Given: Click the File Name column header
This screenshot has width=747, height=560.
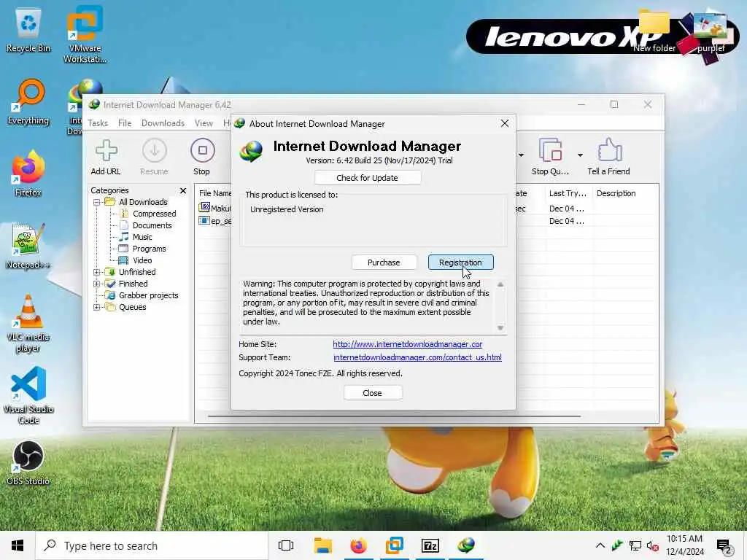Looking at the screenshot, I should tap(214, 193).
